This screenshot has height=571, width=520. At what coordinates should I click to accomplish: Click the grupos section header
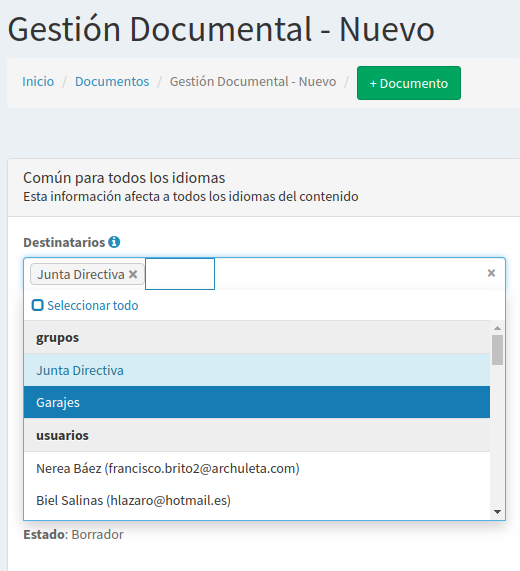tap(257, 338)
